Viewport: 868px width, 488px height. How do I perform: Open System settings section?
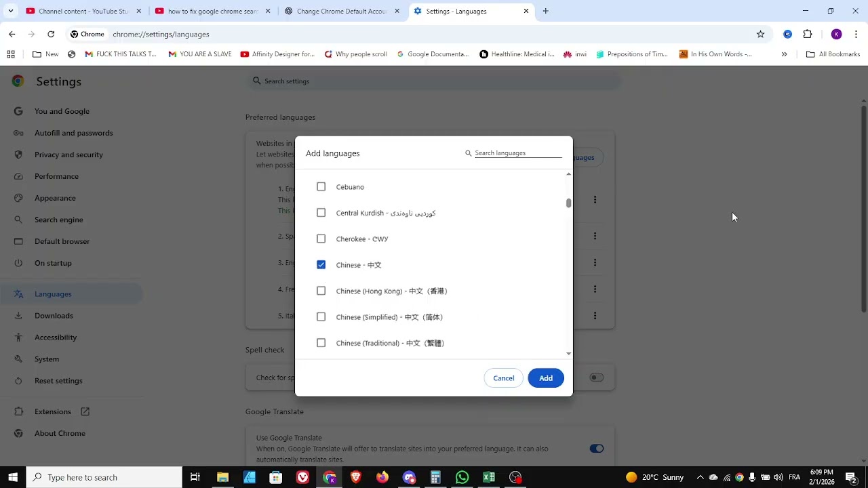pos(47,359)
